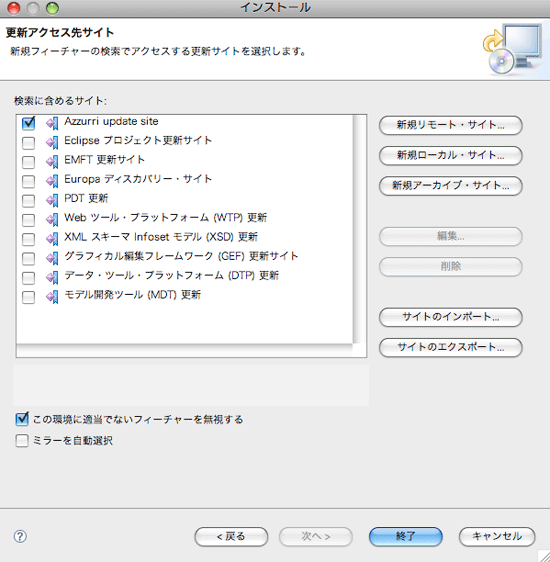Cancel the dialog with キャンセル
The height and width of the screenshot is (562, 550).
tap(497, 537)
